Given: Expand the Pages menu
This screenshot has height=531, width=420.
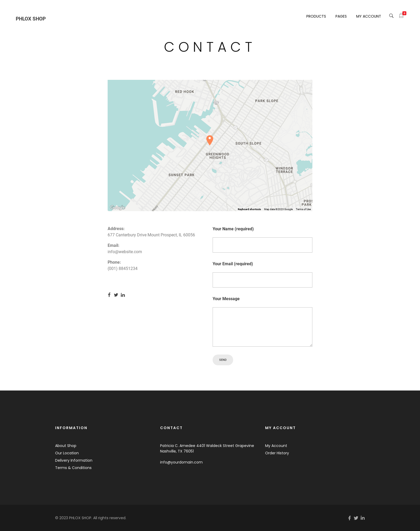Looking at the screenshot, I should 341,16.
